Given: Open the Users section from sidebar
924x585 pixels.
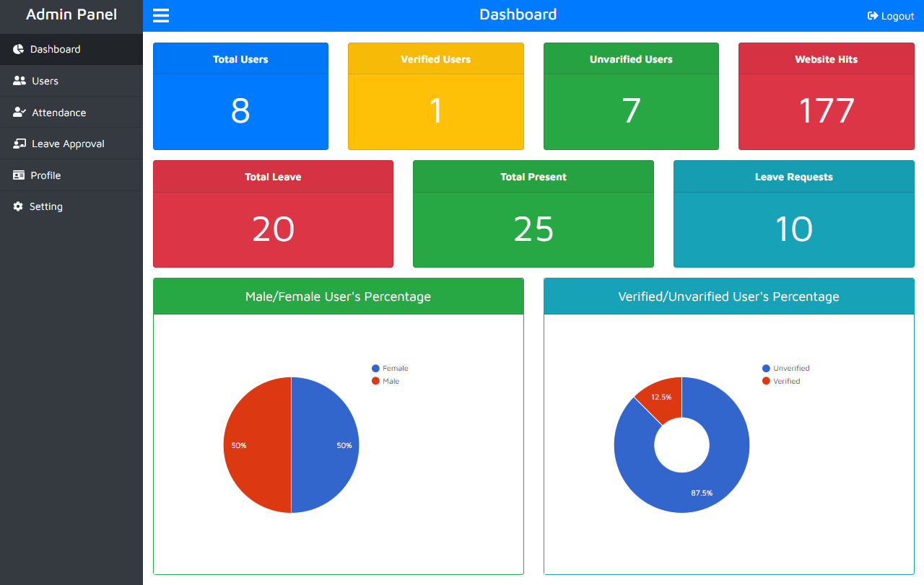Looking at the screenshot, I should point(45,81).
